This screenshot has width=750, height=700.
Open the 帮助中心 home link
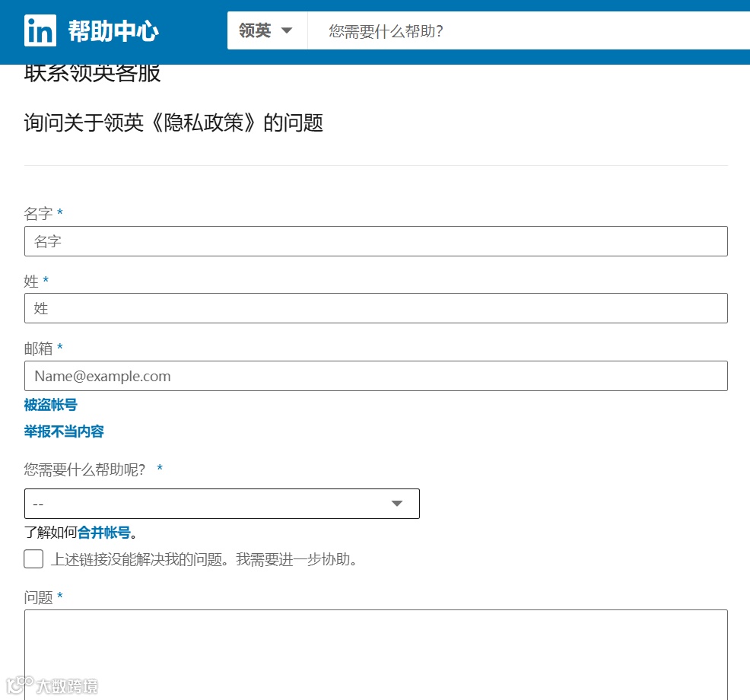(113, 31)
